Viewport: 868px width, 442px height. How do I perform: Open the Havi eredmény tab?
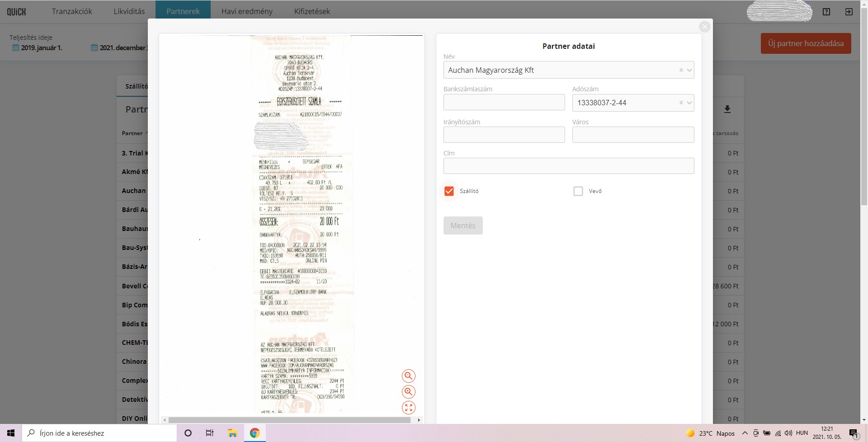[x=247, y=11]
